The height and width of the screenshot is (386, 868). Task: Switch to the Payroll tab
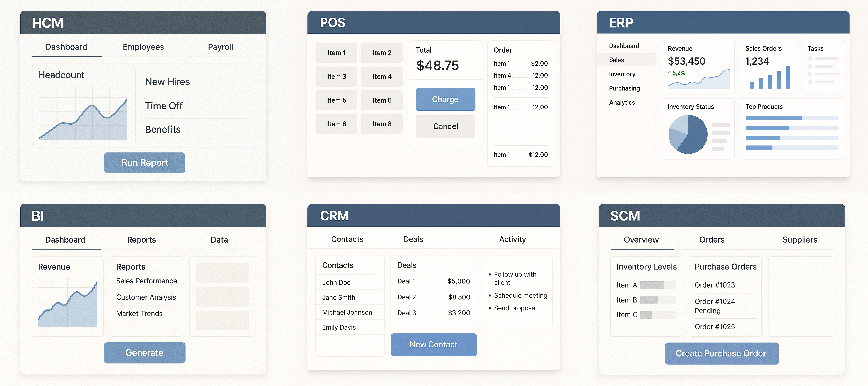(x=220, y=47)
